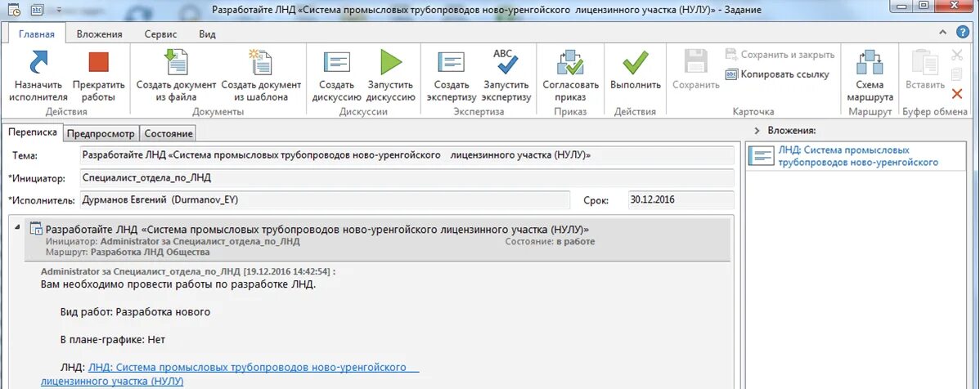The height and width of the screenshot is (389, 980).
Task: Open the Сервис ribbon tab
Action: pyautogui.click(x=160, y=34)
